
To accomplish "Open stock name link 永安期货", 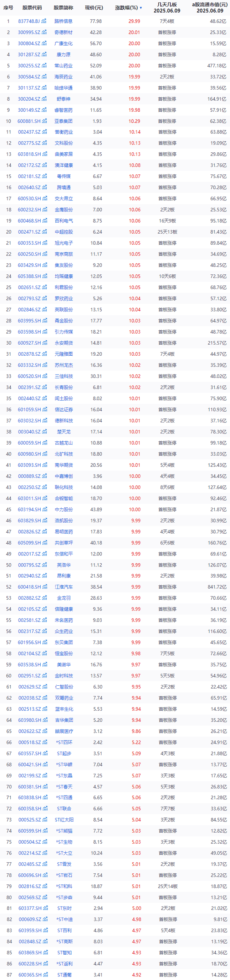I will tap(63, 343).
